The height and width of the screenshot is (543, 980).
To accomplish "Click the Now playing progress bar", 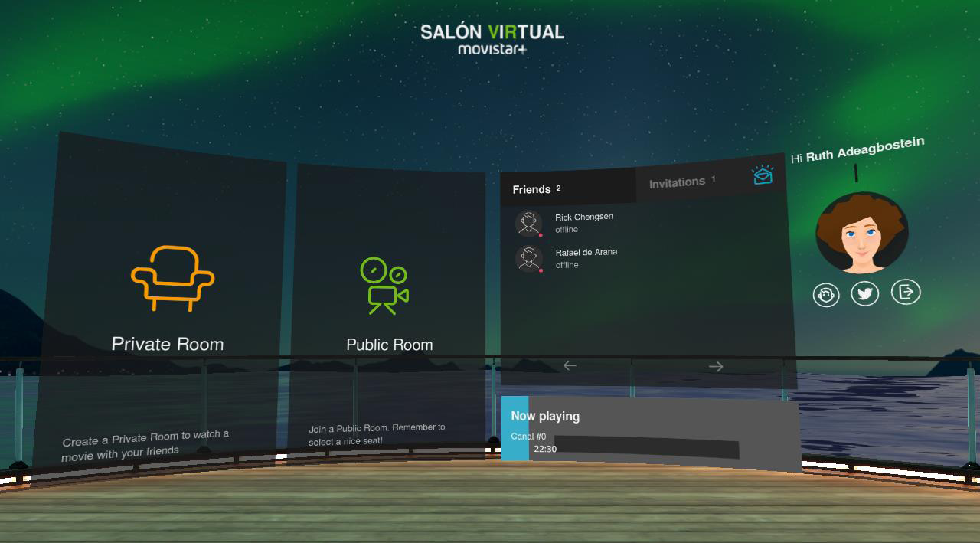I will tap(645, 447).
